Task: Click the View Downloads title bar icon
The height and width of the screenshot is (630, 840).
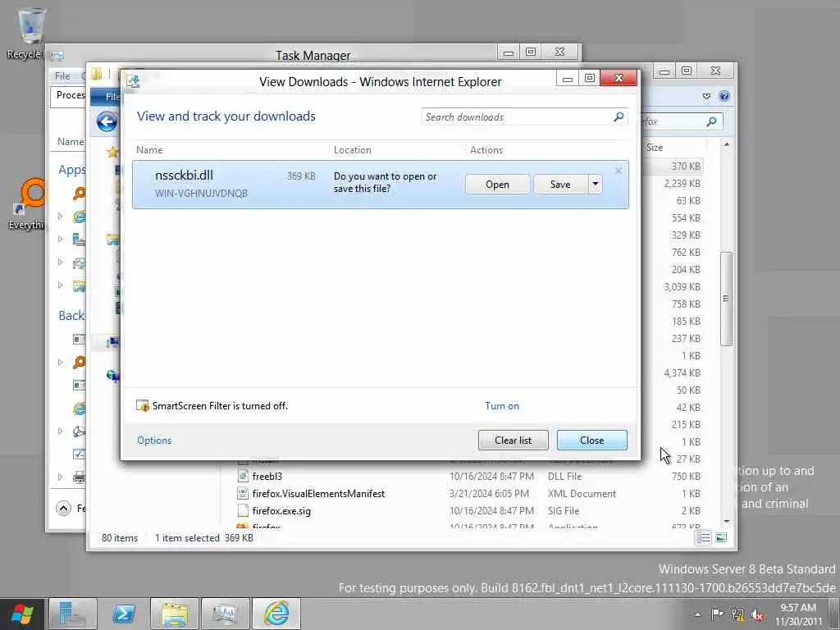Action: pos(133,81)
